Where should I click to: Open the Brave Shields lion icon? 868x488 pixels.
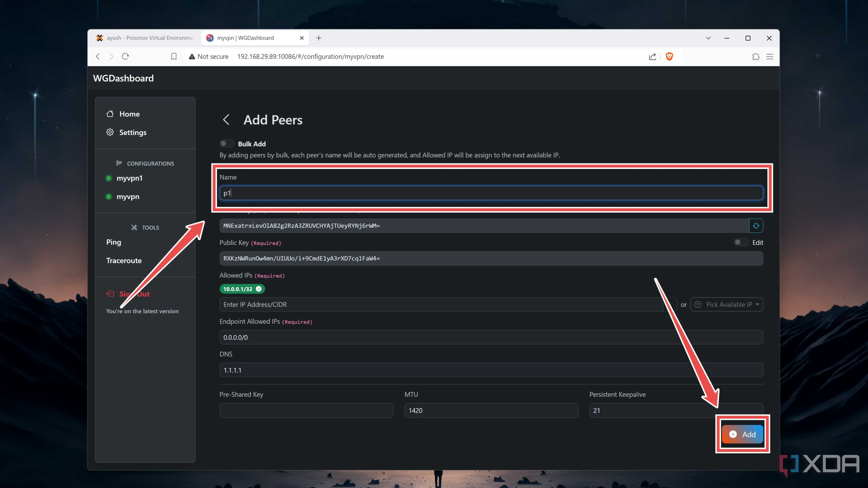click(669, 56)
